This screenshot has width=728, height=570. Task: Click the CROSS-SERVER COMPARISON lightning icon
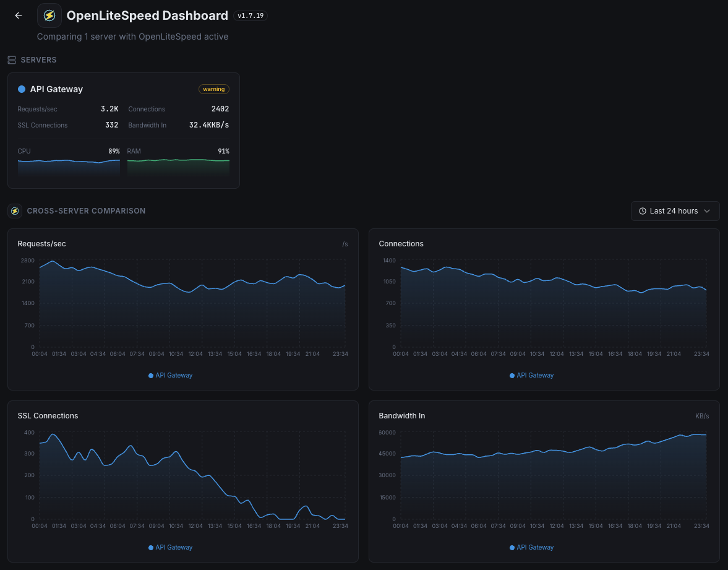click(15, 210)
